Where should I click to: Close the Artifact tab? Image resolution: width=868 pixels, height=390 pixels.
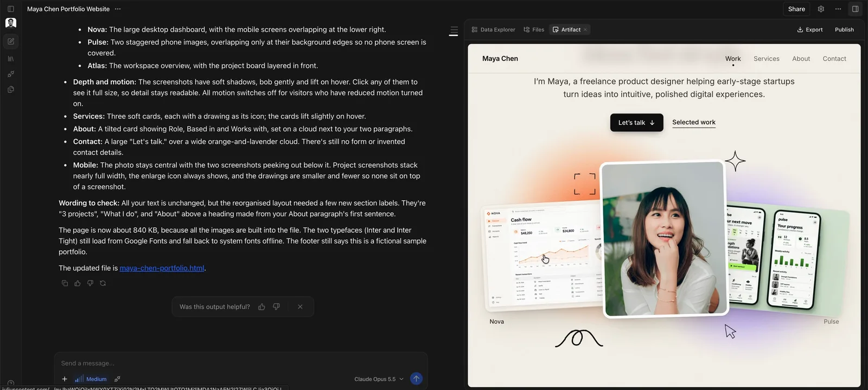pyautogui.click(x=585, y=30)
